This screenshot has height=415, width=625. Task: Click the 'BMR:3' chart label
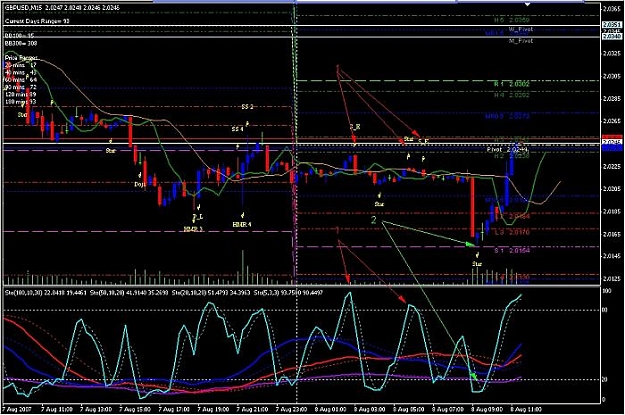[x=193, y=229]
